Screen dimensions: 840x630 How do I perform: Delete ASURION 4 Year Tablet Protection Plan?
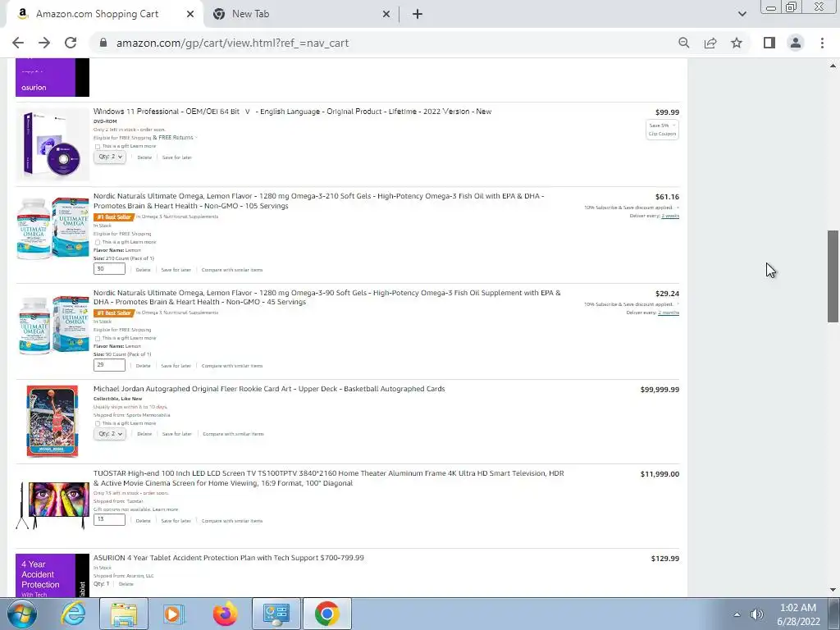point(126,584)
